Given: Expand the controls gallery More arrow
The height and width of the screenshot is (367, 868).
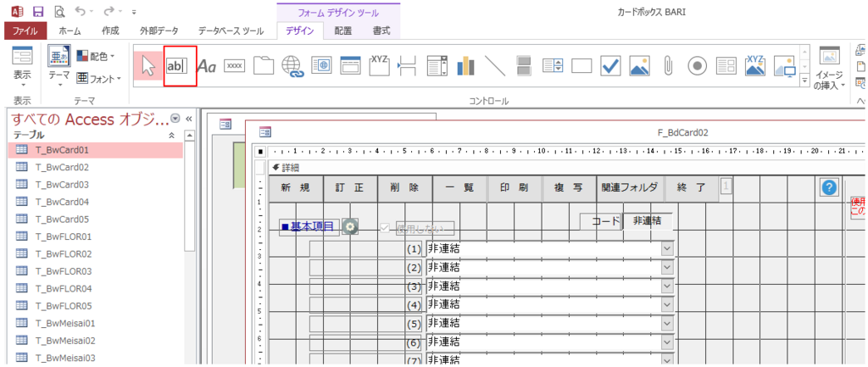Looking at the screenshot, I should pos(805,81).
